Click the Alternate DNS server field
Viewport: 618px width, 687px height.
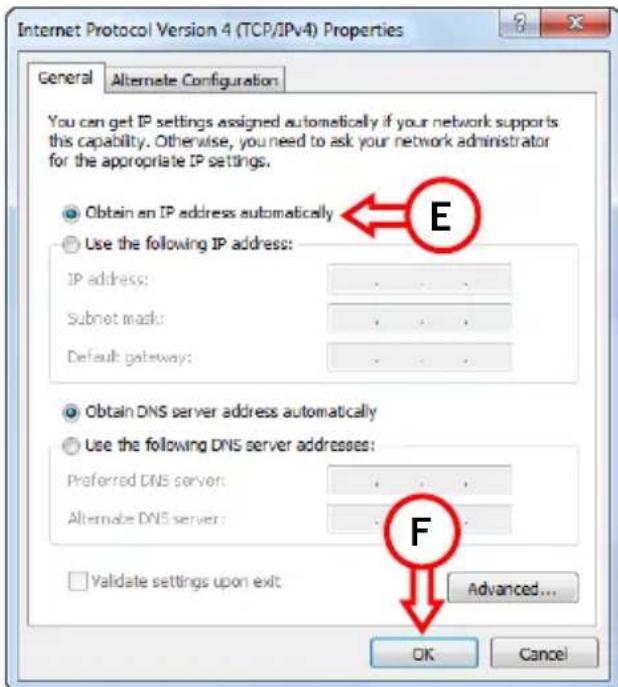coord(419,519)
